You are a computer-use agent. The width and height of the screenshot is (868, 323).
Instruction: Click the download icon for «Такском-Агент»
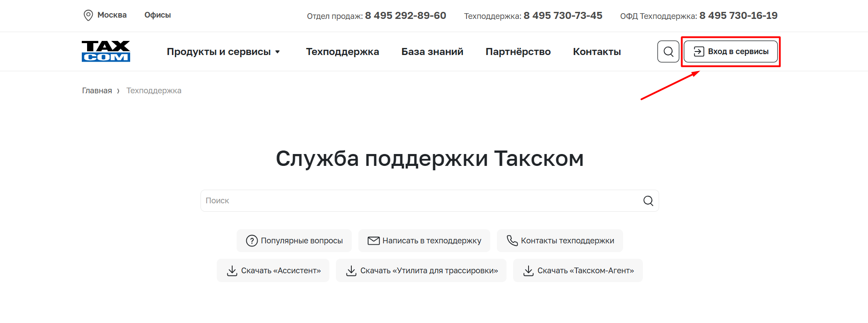coord(529,271)
